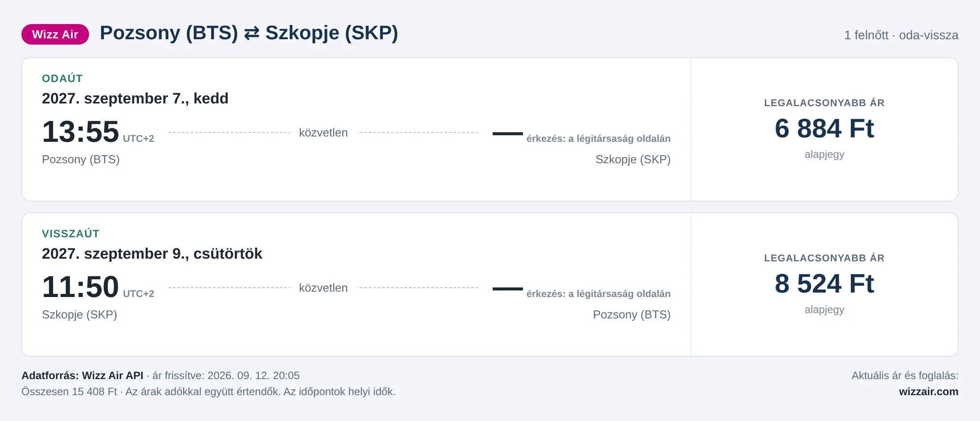Click 'Adatforrás: Wizz Air API' source text

click(x=82, y=376)
